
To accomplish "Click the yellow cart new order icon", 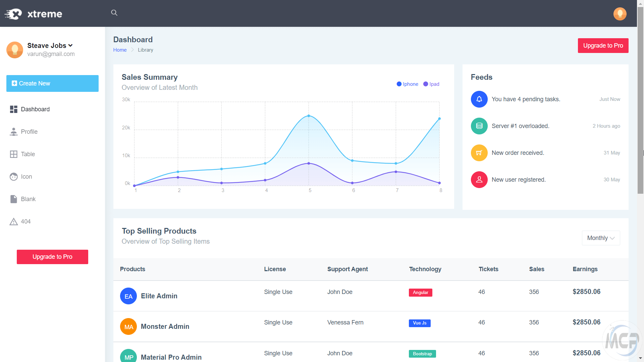I will 479,153.
